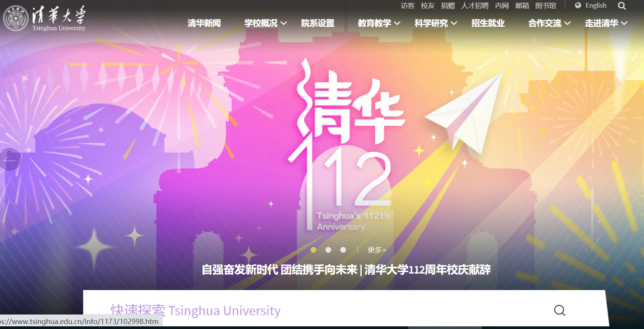Click the globe icon beside English
The height and width of the screenshot is (329, 644).
point(578,5)
